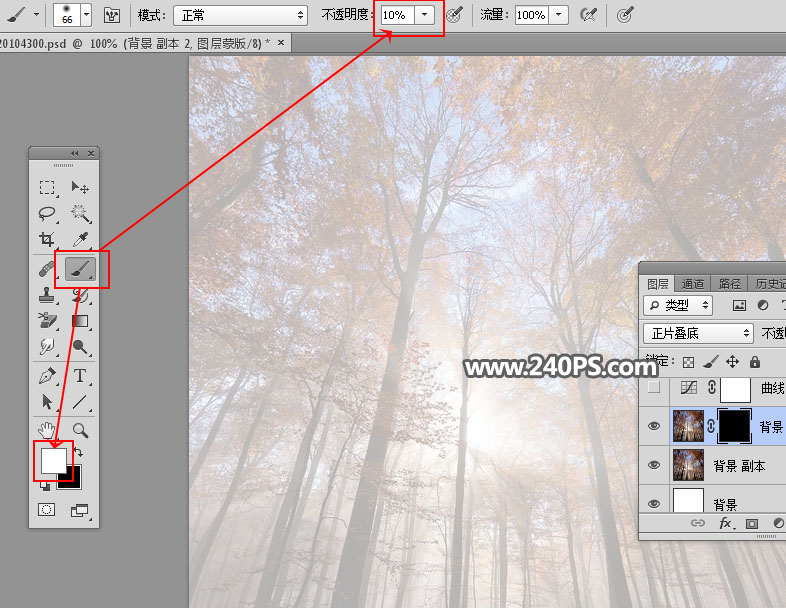Toggle pressure for size button
This screenshot has height=608, width=786.
625,15
